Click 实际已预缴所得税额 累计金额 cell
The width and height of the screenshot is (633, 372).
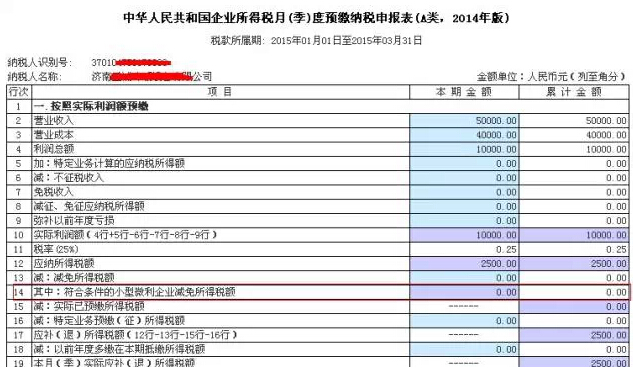coord(574,307)
